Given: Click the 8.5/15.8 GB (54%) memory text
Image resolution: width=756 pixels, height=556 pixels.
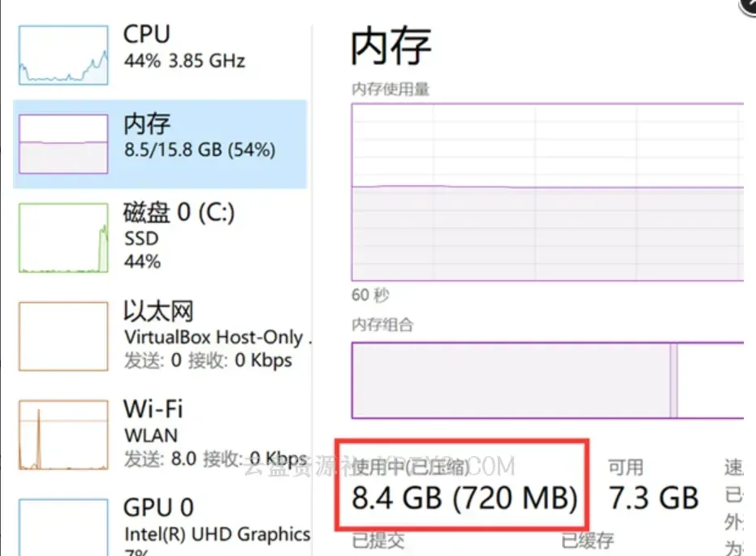Looking at the screenshot, I should pos(200,150).
